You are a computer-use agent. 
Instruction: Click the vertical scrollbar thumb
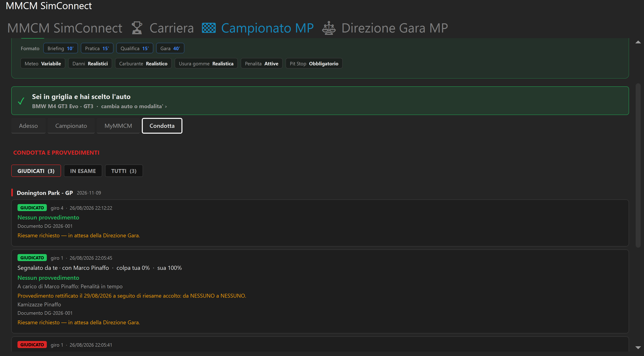(x=638, y=165)
